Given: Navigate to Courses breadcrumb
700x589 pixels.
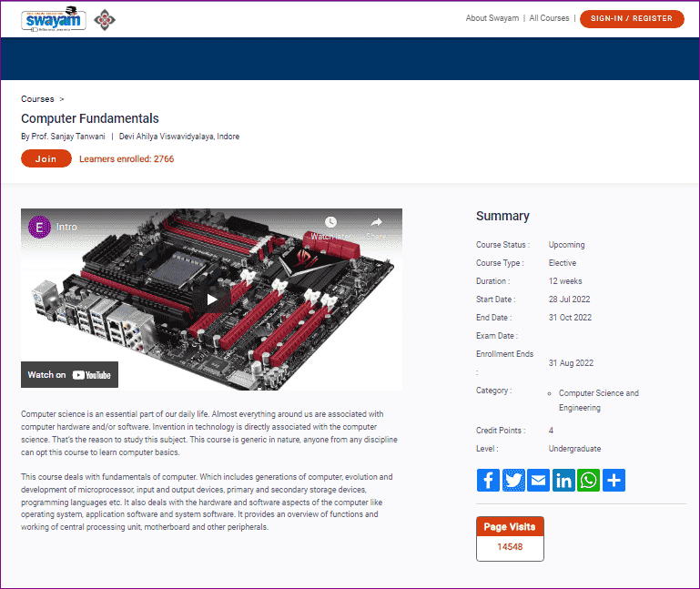Looking at the screenshot, I should click(x=37, y=98).
